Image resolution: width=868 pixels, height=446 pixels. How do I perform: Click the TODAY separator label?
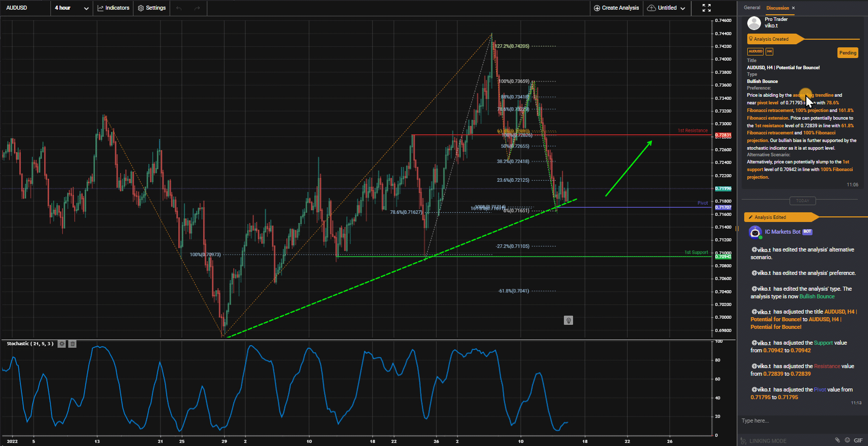(x=802, y=201)
